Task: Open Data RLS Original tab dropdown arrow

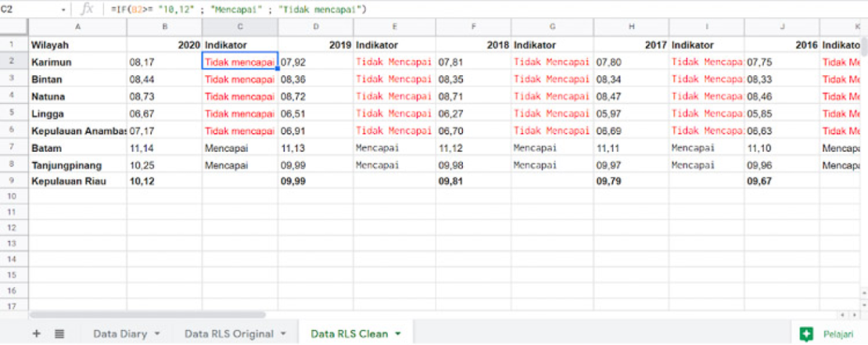Action: 284,334
